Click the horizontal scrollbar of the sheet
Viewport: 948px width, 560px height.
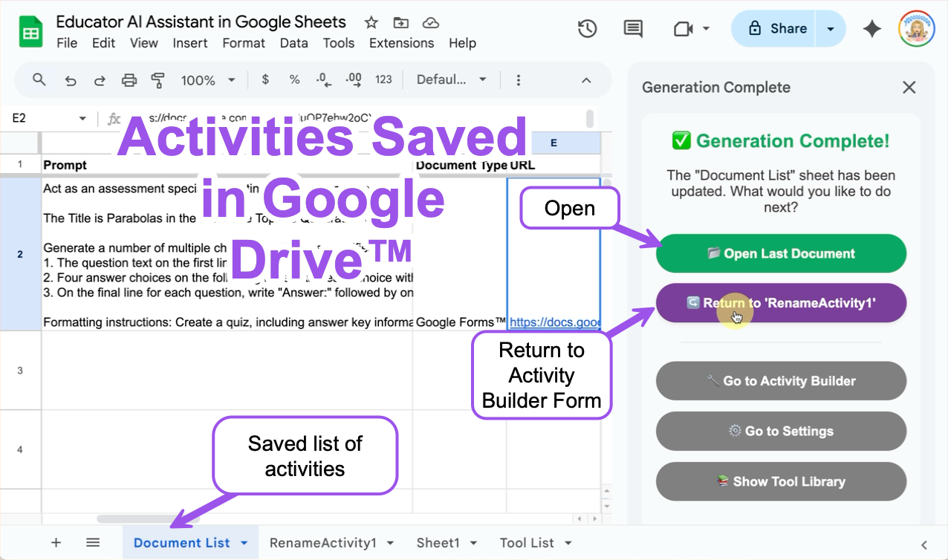coord(149,518)
